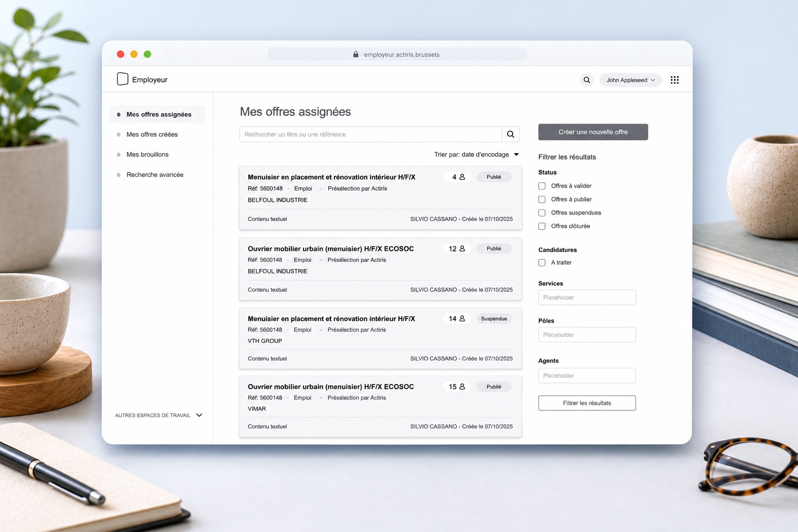
Task: Expand Autres espaces de travail
Action: click(158, 416)
